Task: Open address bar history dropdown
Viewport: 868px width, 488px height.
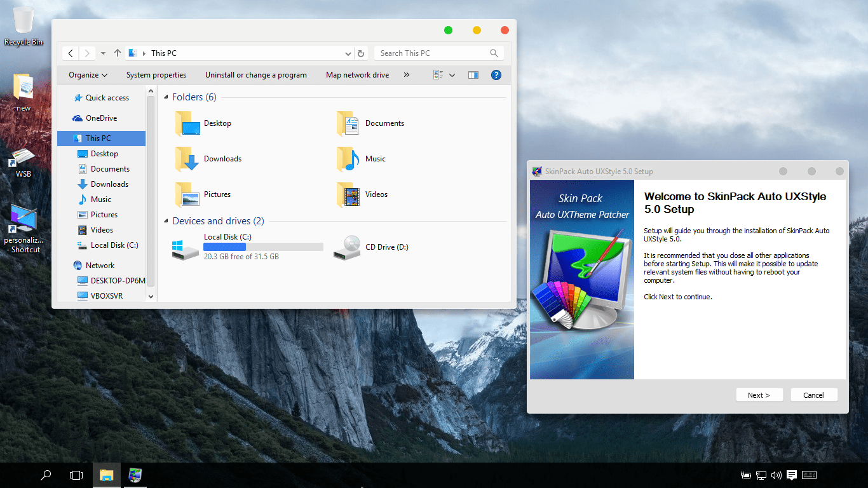Action: click(348, 53)
